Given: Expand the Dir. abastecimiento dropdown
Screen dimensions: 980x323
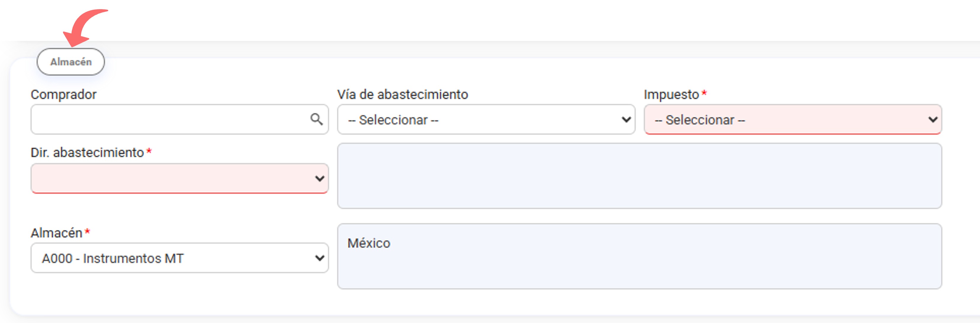Looking at the screenshot, I should 179,178.
